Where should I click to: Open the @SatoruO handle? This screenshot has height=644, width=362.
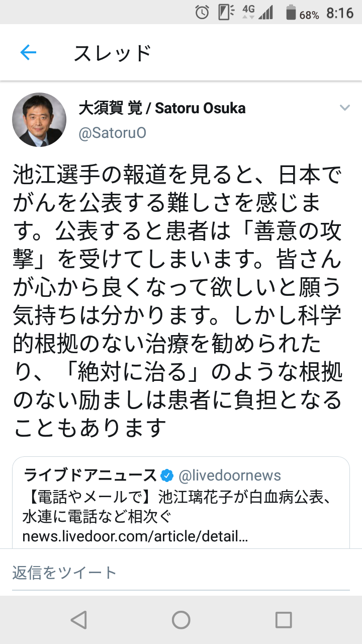pyautogui.click(x=113, y=133)
